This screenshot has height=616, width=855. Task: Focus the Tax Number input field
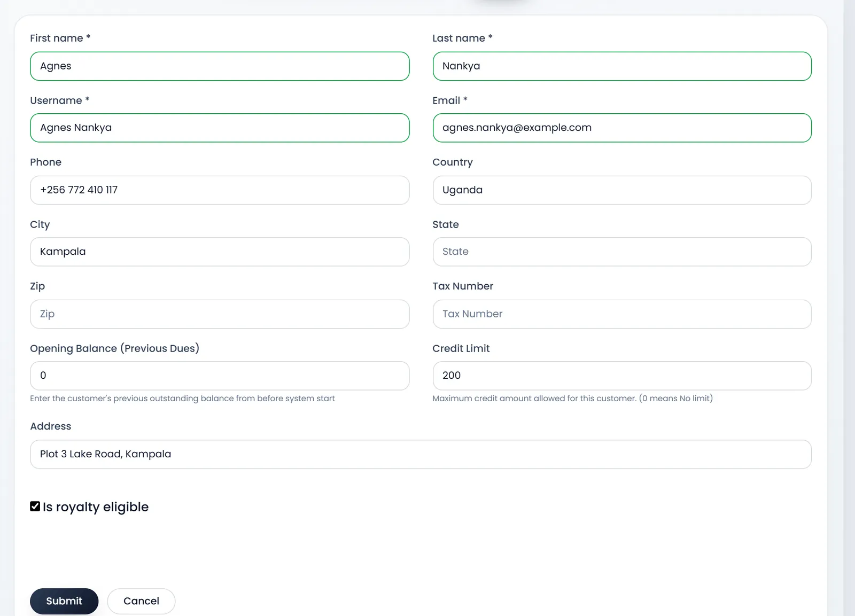tap(622, 314)
